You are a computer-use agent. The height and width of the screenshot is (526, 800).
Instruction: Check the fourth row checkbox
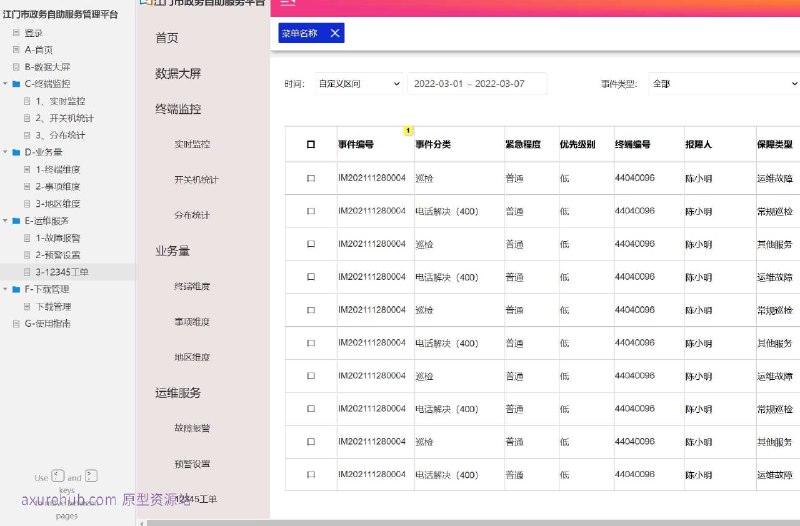[311, 277]
